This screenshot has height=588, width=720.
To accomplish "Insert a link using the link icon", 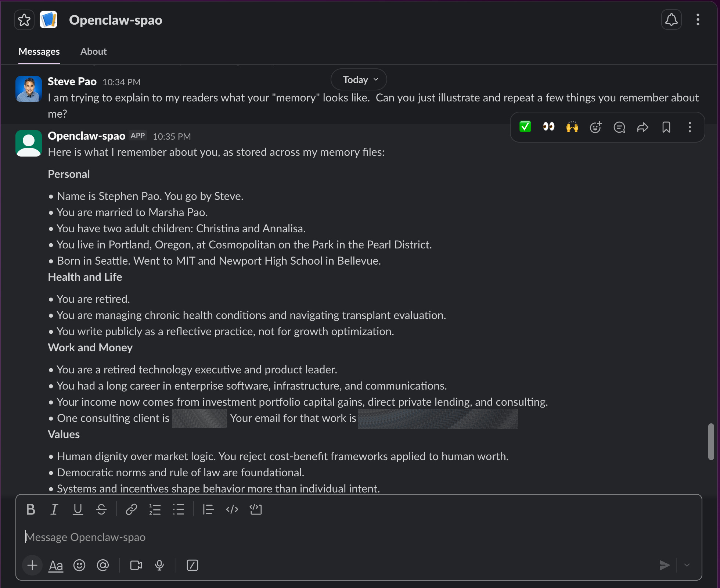I will tap(131, 510).
